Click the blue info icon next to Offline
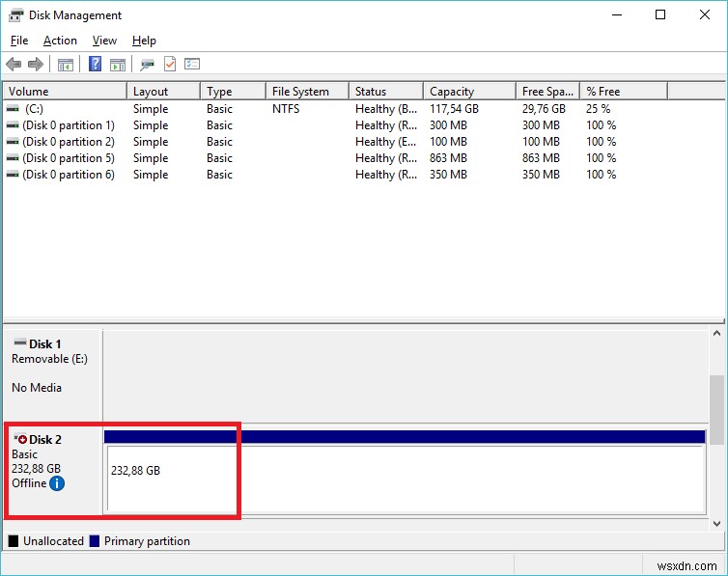This screenshot has width=728, height=576. coord(57,483)
